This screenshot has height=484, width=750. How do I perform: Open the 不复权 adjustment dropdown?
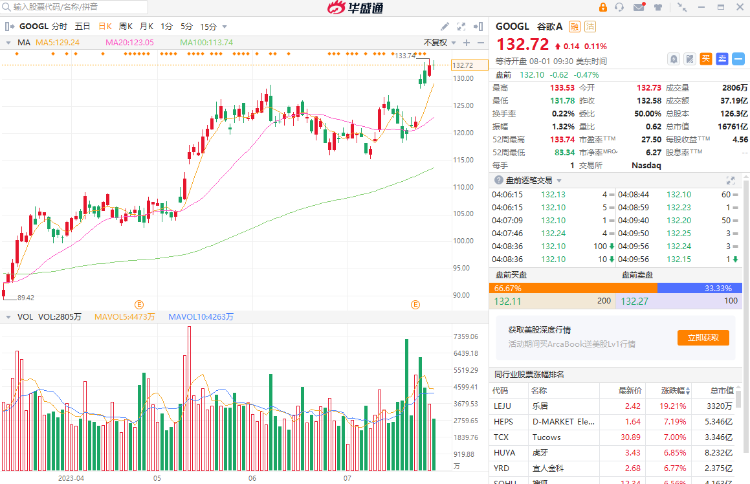(x=440, y=43)
